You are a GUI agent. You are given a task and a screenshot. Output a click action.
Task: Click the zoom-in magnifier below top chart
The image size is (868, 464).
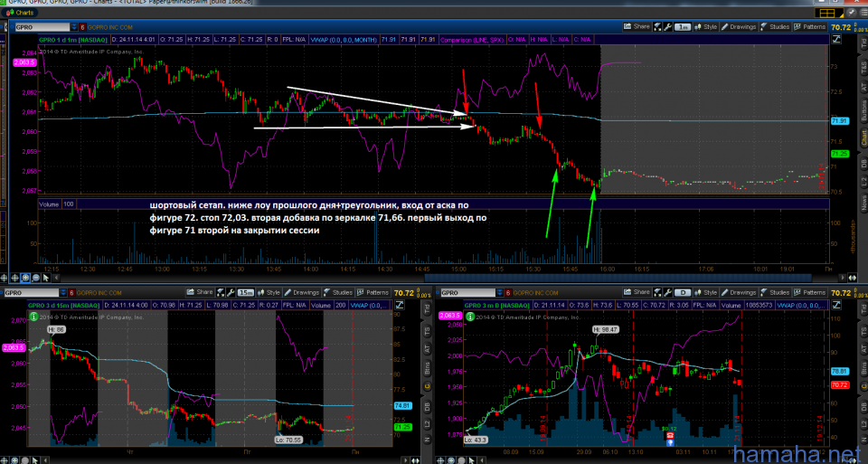[x=26, y=278]
